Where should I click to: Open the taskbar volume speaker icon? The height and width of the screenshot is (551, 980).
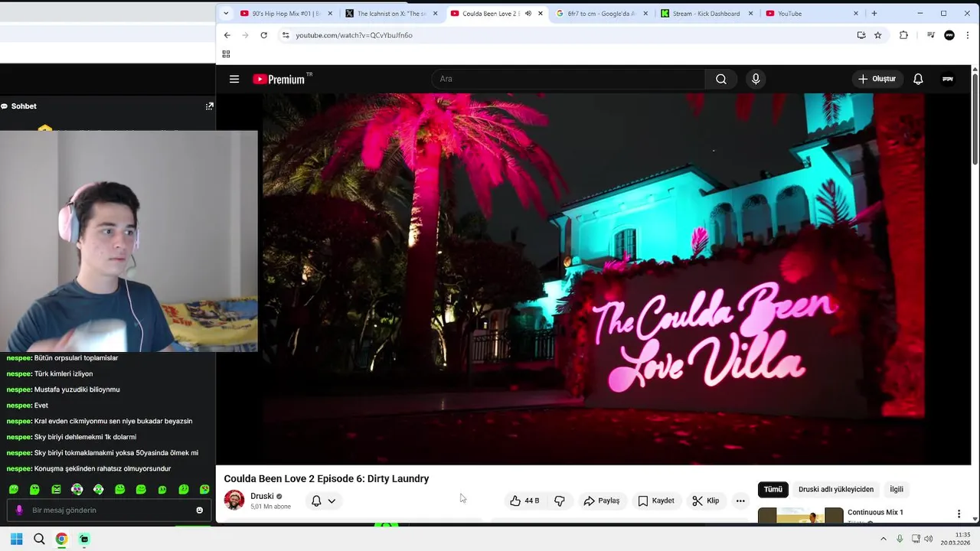click(928, 539)
